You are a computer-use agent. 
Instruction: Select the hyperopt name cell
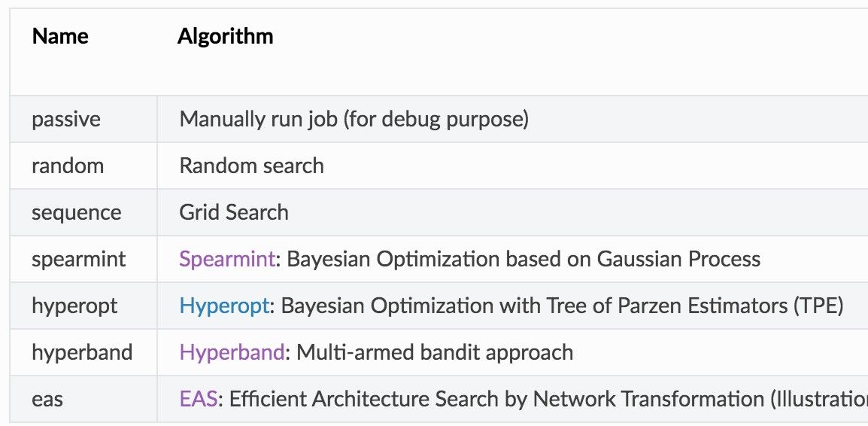click(x=83, y=306)
